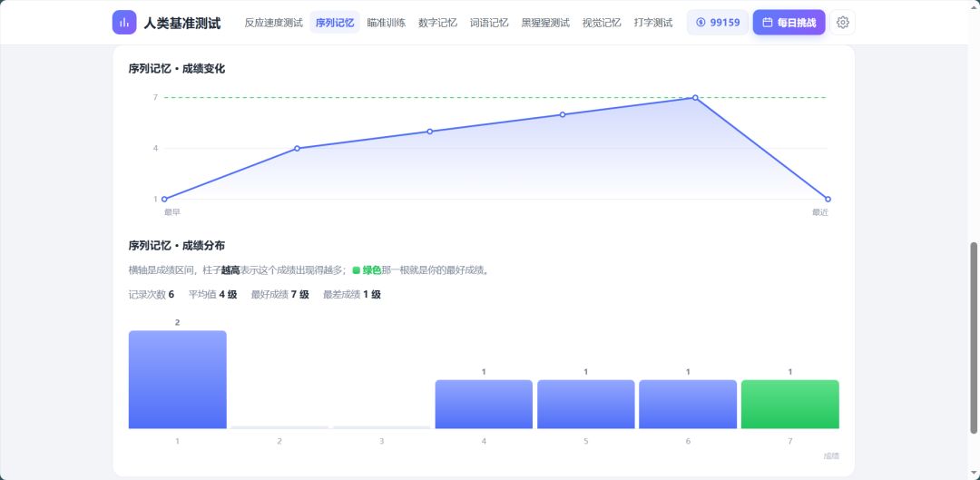This screenshot has height=480, width=980.
Task: Click the count label 2 above first bar
Action: coord(178,322)
